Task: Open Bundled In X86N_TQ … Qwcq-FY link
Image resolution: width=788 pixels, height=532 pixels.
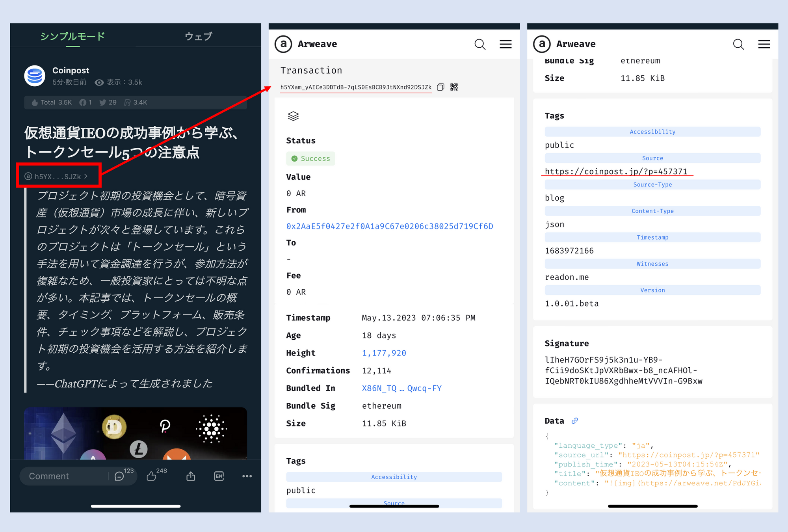Action: 401,388
